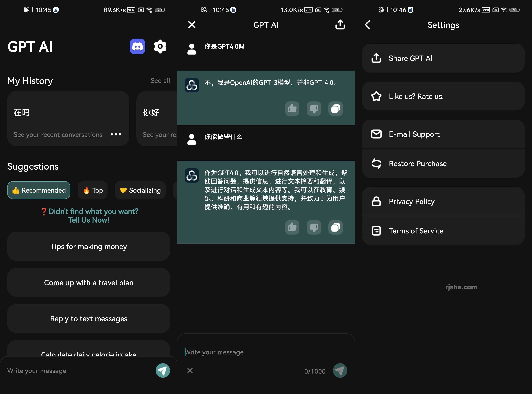Tap the 0/1000 character counter
The image size is (532, 394).
(x=315, y=371)
